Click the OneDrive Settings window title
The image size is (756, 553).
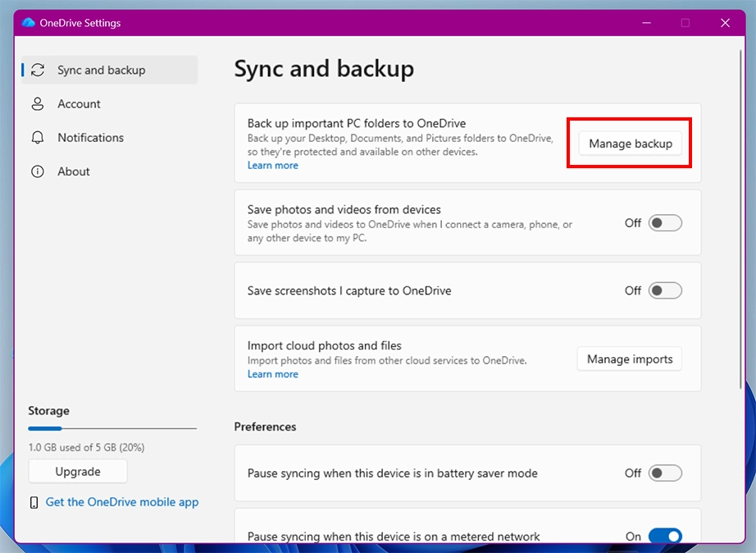(80, 23)
